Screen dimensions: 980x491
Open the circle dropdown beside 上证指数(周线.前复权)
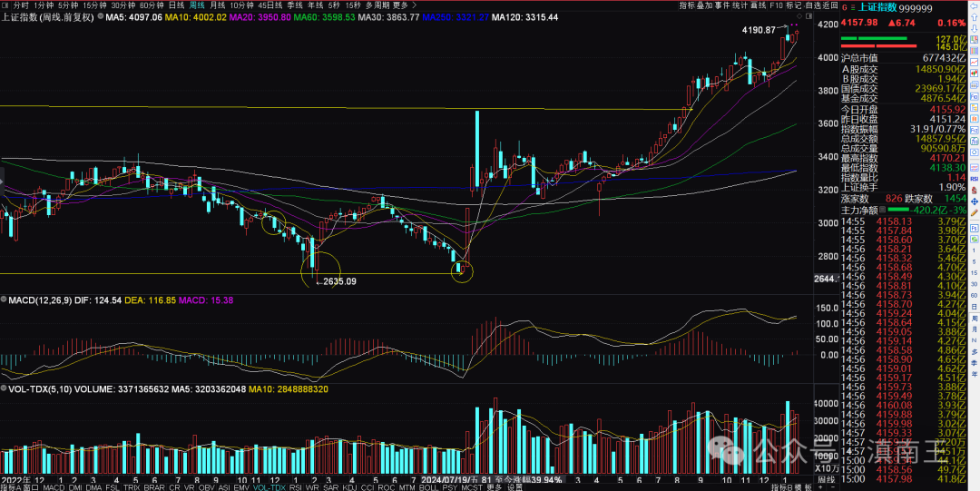[x=100, y=15]
